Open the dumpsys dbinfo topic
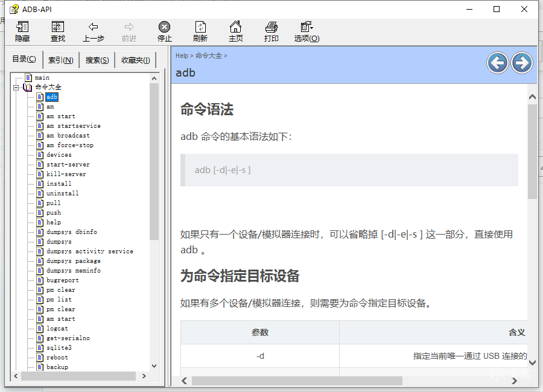This screenshot has height=392, width=543. point(72,232)
